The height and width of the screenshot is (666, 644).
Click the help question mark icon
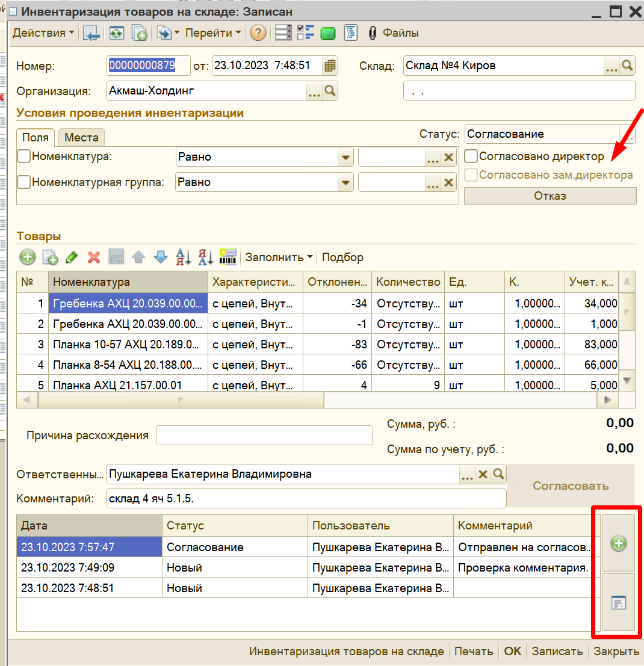pyautogui.click(x=258, y=32)
